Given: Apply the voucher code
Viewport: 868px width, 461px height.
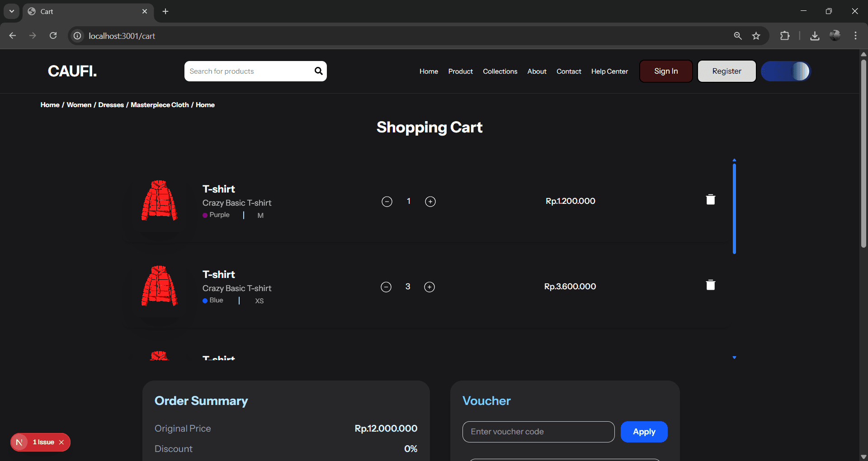Looking at the screenshot, I should pyautogui.click(x=644, y=432).
